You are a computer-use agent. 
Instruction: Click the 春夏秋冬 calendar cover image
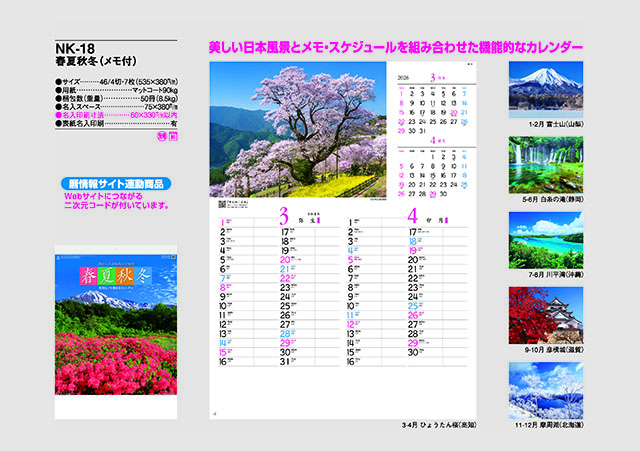[x=116, y=332]
